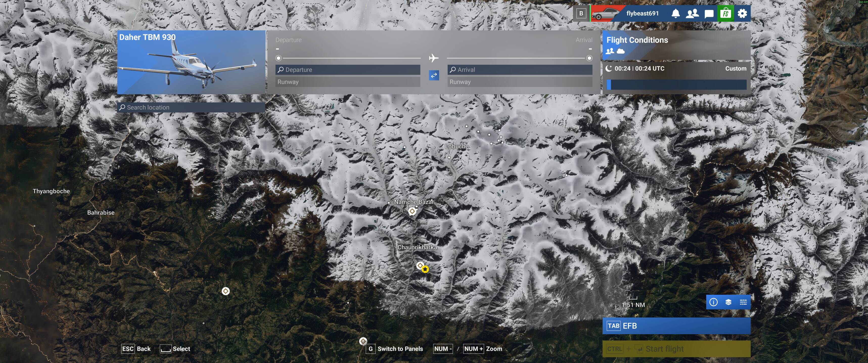Select the Daher TBM 930 aircraft thumbnail
The image size is (868, 363).
[x=191, y=62]
